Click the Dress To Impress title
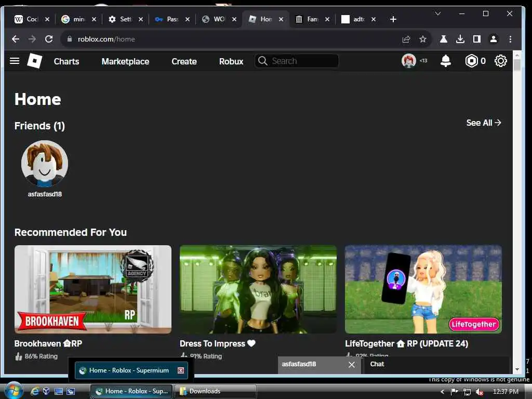 tap(218, 343)
